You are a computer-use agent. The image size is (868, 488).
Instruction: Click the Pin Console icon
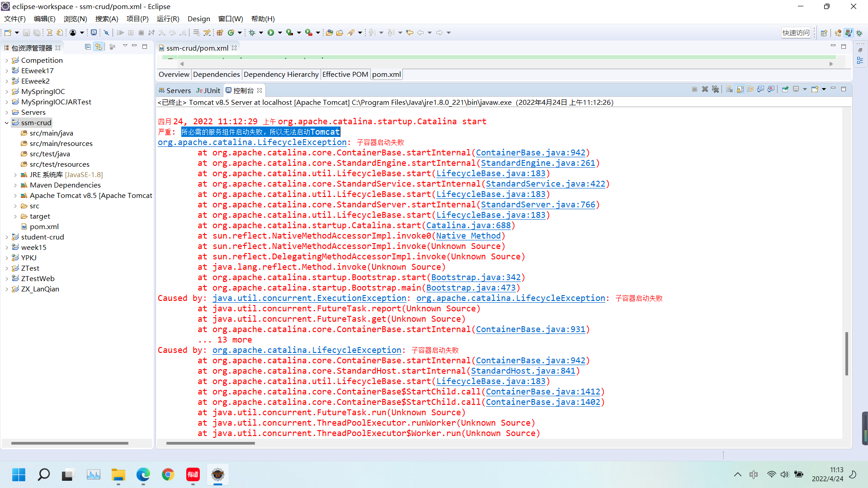pyautogui.click(x=785, y=89)
